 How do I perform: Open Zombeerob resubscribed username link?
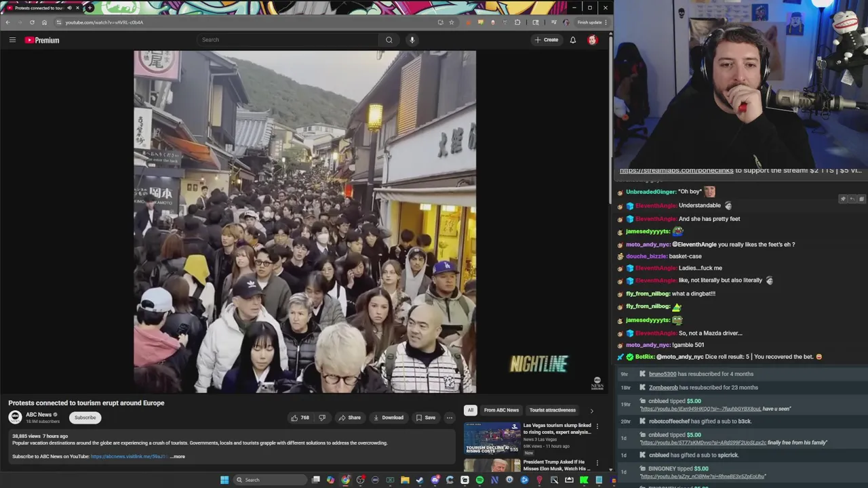[x=663, y=388]
